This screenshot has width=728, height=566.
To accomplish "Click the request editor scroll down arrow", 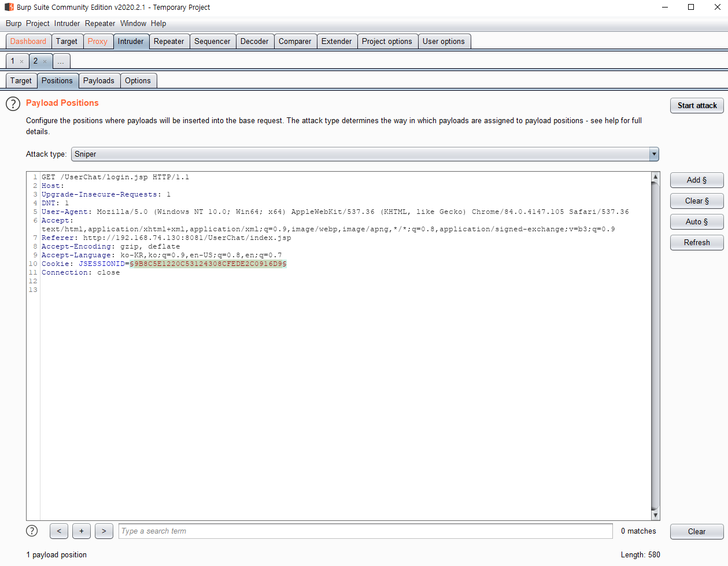I will (x=655, y=515).
